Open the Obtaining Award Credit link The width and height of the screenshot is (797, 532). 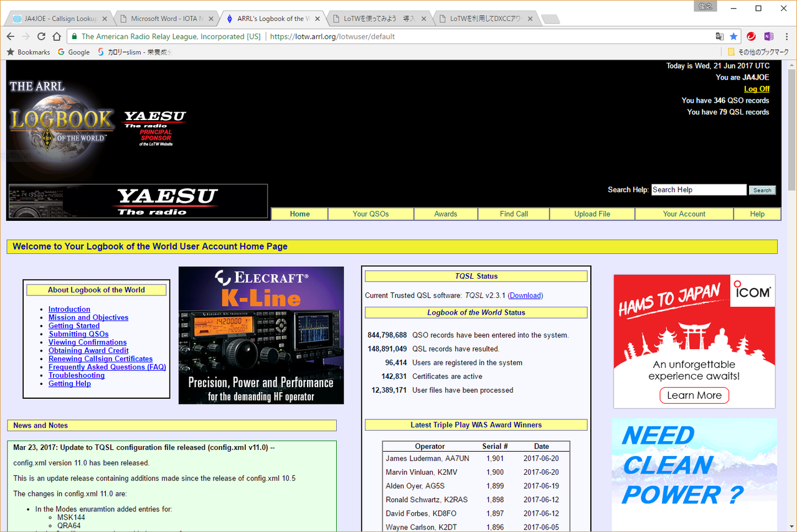(x=88, y=351)
